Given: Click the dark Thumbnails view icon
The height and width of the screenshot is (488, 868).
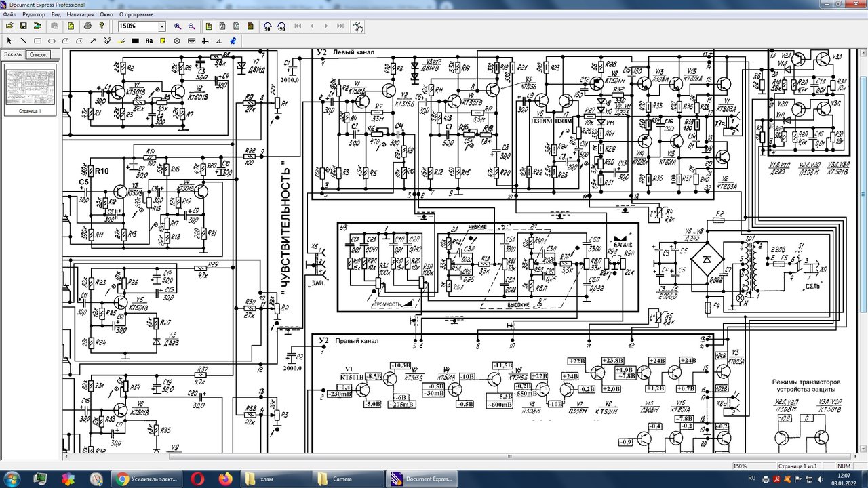Looking at the screenshot, I should pyautogui.click(x=250, y=26).
